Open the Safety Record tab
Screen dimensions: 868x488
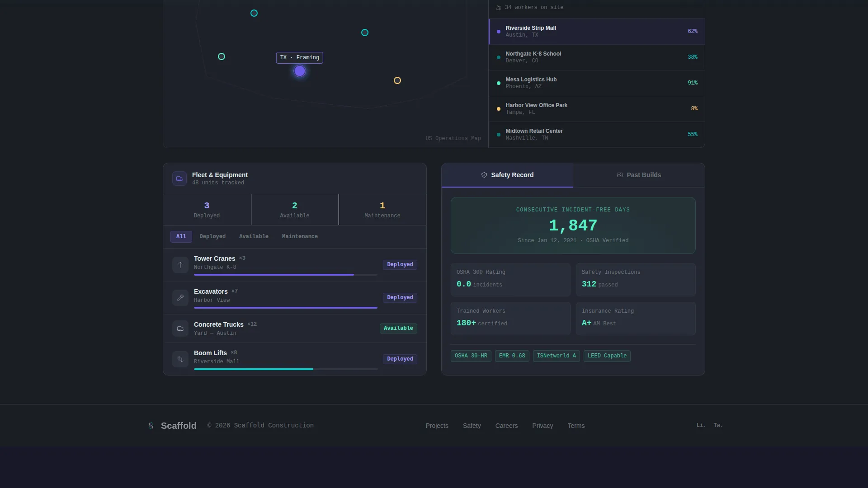507,175
